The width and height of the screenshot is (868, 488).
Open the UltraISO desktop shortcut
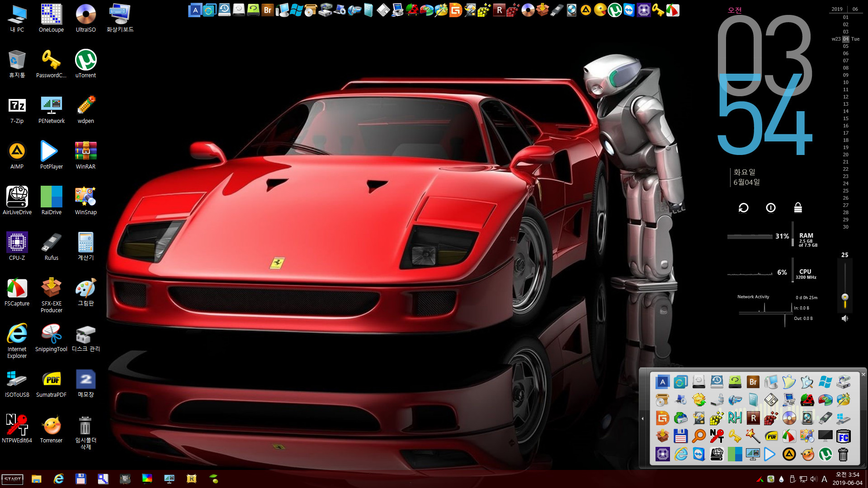[85, 19]
